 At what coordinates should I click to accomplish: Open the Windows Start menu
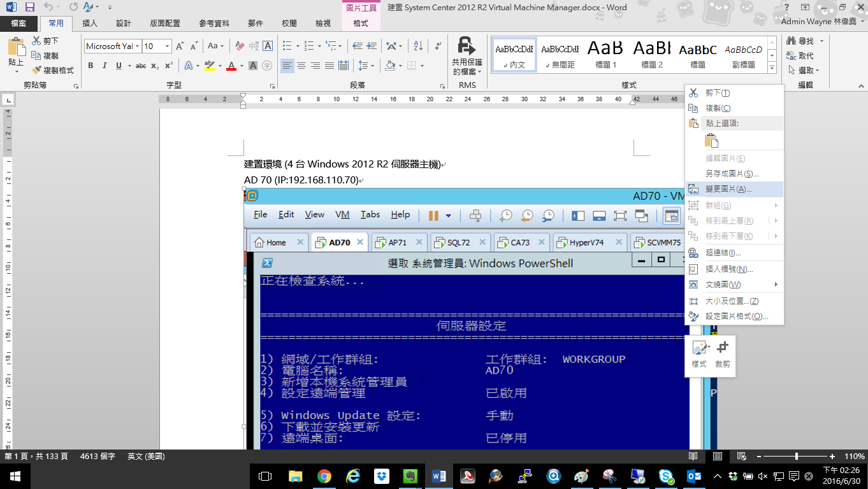[x=14, y=476]
